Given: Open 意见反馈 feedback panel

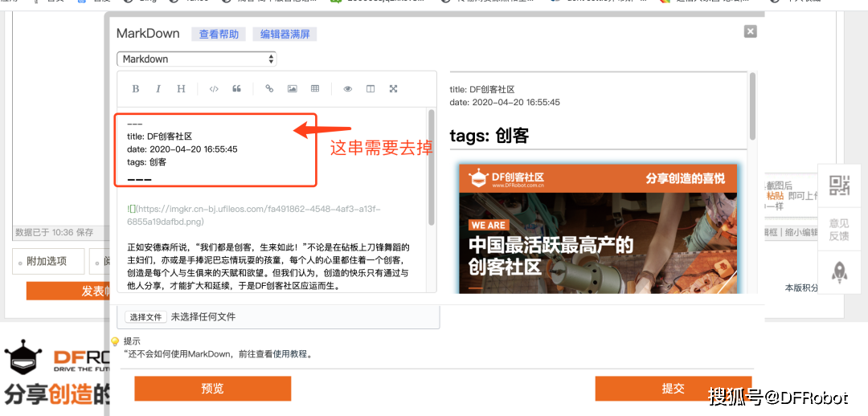Looking at the screenshot, I should click(x=839, y=230).
